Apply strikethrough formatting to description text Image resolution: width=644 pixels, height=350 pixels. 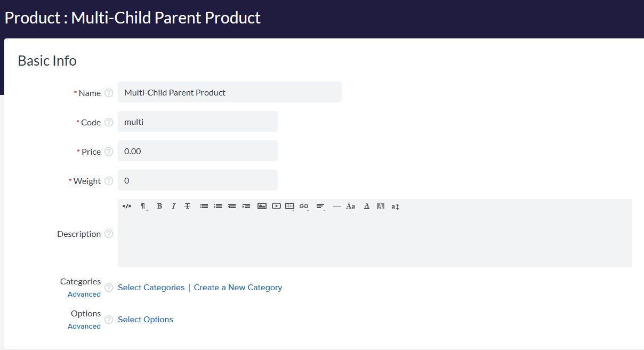(x=187, y=206)
